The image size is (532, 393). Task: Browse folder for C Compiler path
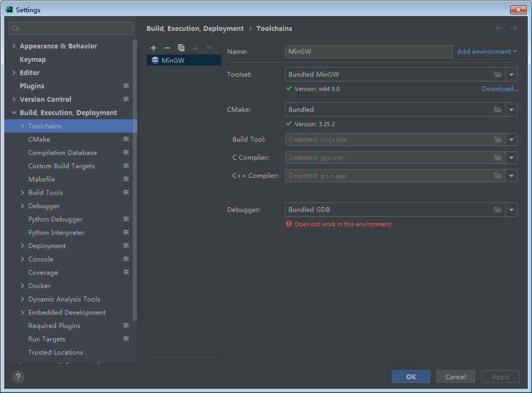tap(498, 158)
